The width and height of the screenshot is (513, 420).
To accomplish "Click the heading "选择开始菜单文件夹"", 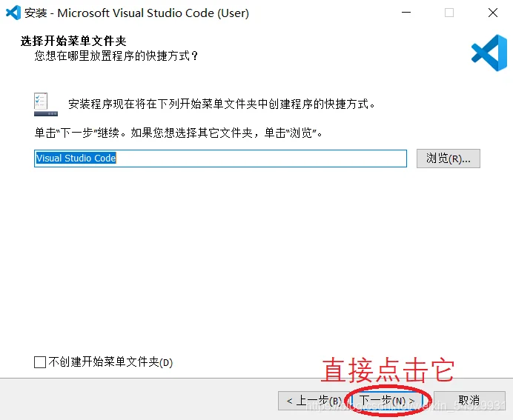I will 73,41.
